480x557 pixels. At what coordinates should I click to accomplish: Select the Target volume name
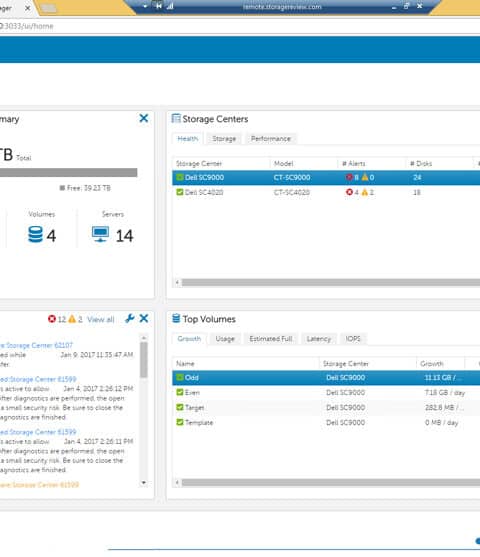tap(194, 407)
